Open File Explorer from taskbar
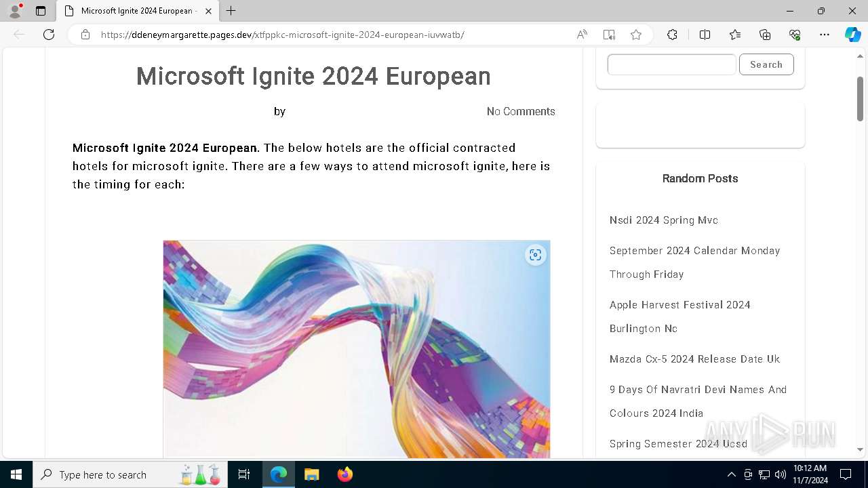 311,474
